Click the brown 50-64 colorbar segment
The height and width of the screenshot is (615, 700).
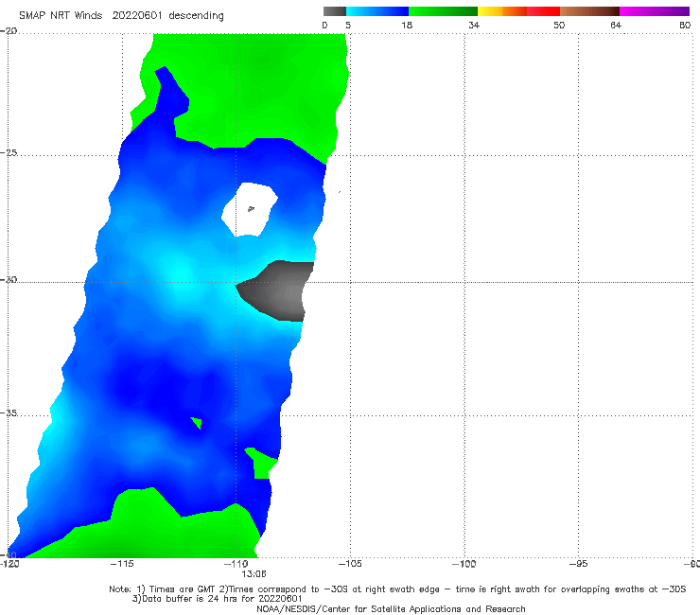click(589, 11)
